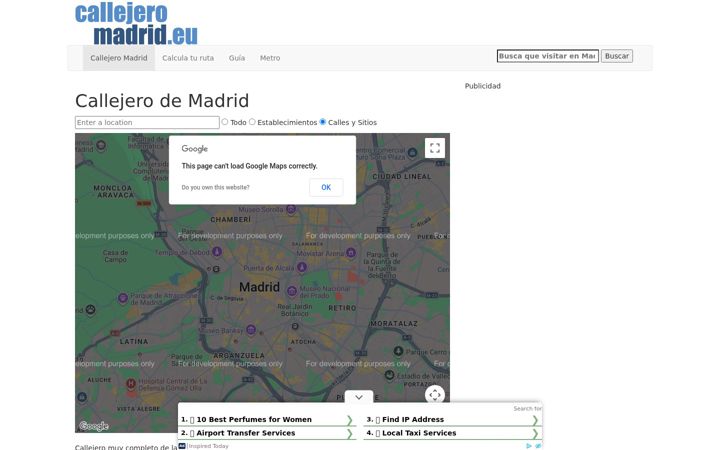Click the Madrid city label on map
Viewport: 720px width, 450px height.
point(259,287)
